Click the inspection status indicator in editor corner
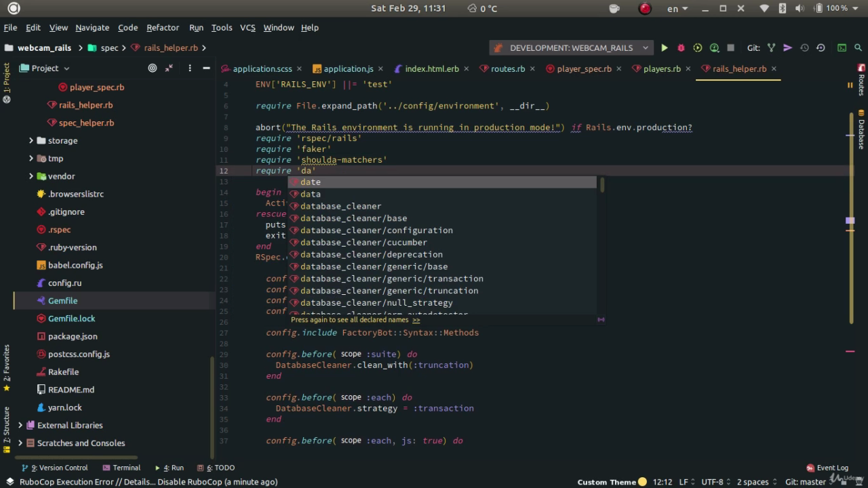The image size is (868, 488). pos(850,85)
